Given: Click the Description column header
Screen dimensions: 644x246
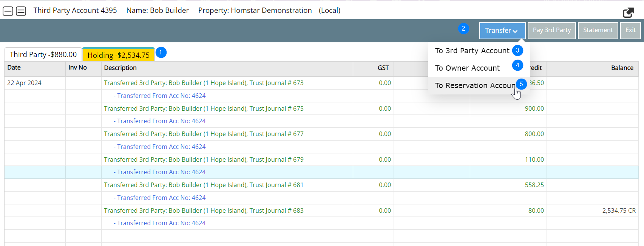Looking at the screenshot, I should coord(120,68).
